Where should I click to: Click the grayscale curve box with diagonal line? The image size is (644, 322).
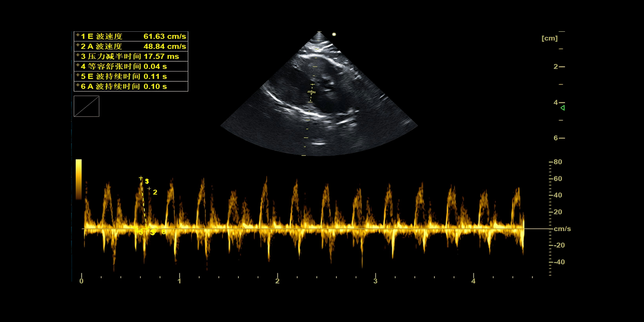86,106
